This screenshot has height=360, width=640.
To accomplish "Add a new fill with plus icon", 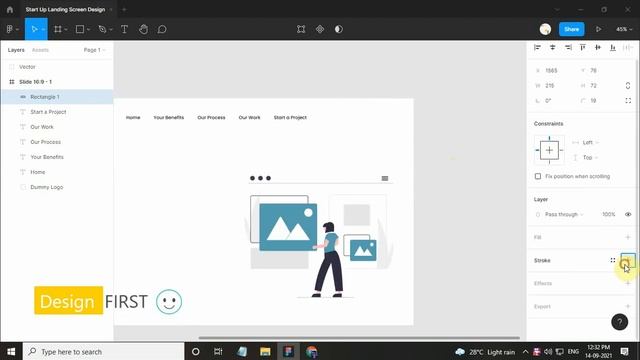I will (628, 237).
